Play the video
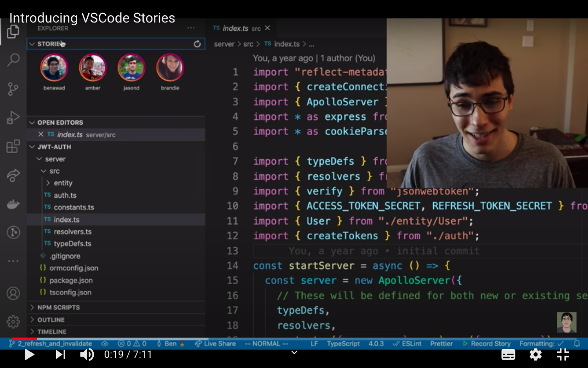 29,355
